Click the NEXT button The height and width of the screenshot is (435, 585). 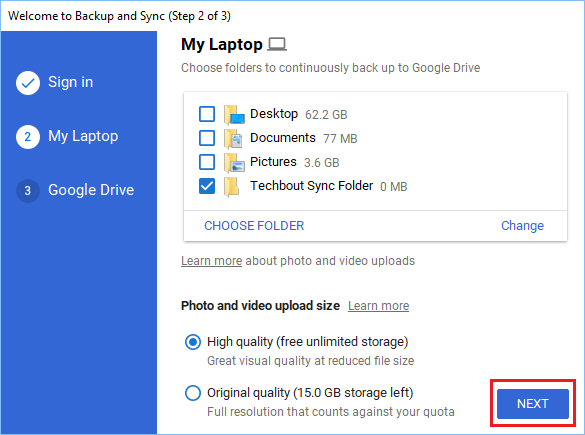click(533, 403)
